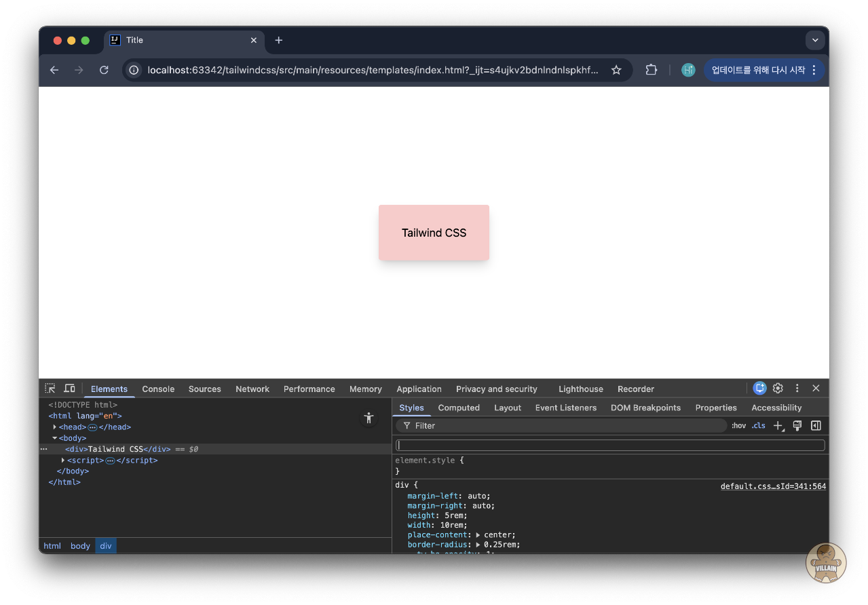Open the rendering emulation paintbrush icon

click(797, 426)
